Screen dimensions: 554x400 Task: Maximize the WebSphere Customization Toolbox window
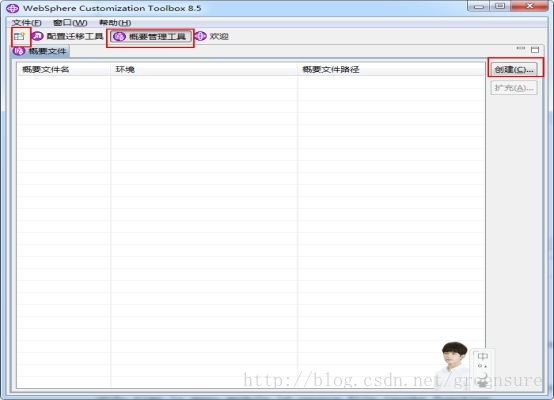500,6
